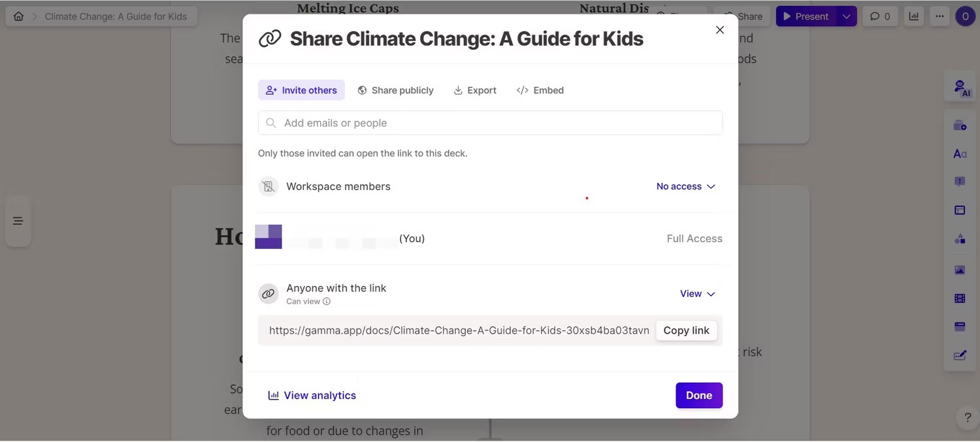The height and width of the screenshot is (442, 980).
Task: Open the video and film icon in sidebar
Action: click(x=960, y=298)
